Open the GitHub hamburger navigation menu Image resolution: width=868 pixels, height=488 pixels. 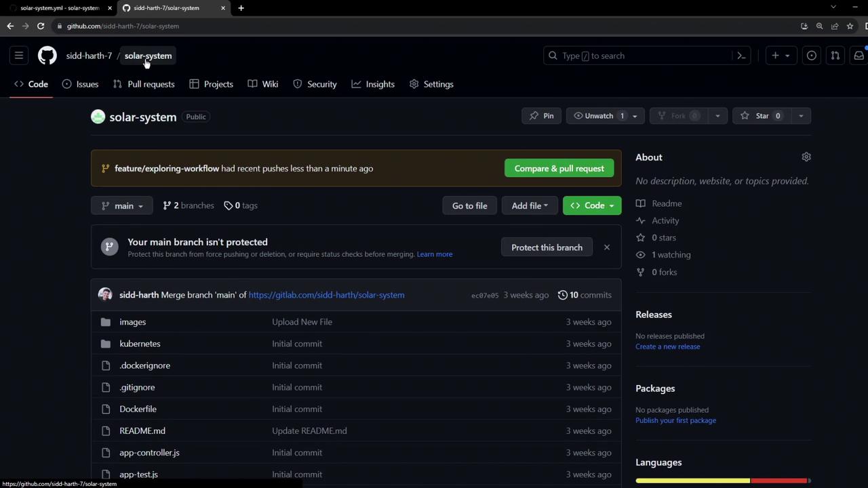[19, 56]
